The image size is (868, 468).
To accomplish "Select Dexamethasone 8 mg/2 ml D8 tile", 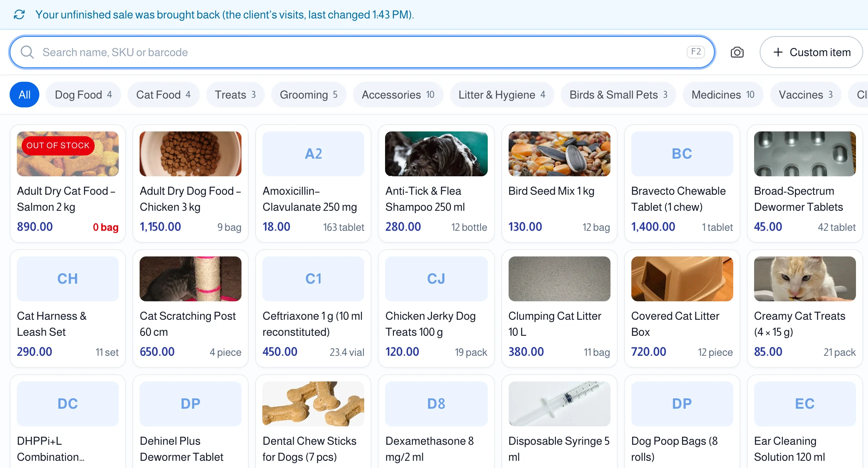I will pos(436,404).
